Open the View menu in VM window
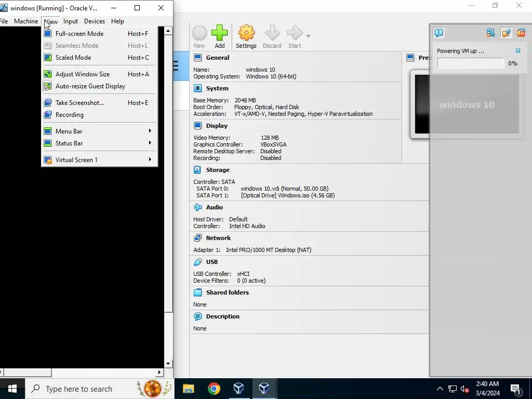The width and height of the screenshot is (532, 399). 51,21
